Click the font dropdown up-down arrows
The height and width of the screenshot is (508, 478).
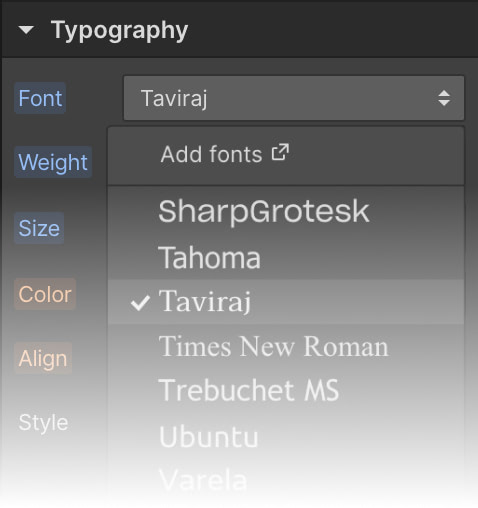click(x=444, y=98)
